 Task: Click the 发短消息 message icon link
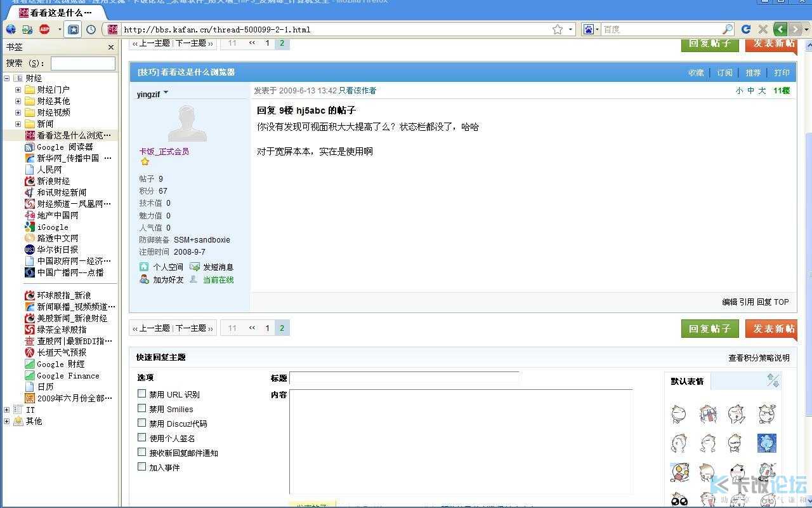click(211, 267)
